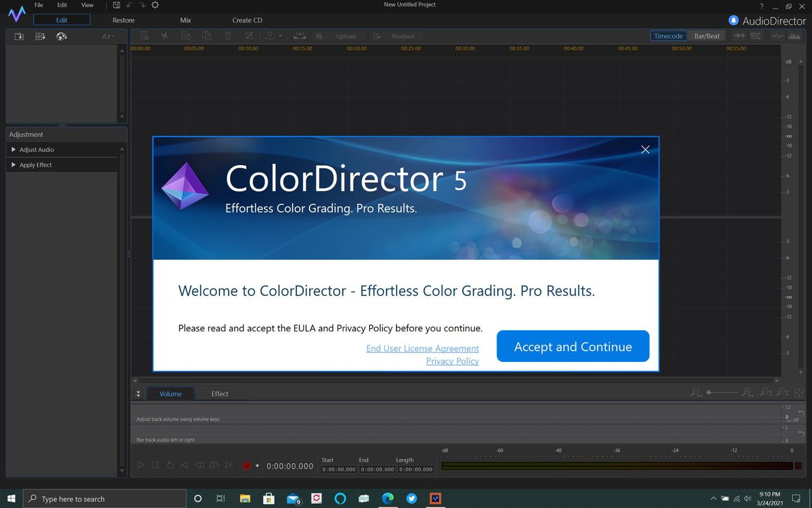Switch to the Mix room tab
Viewport: 812px width, 508px height.
click(185, 20)
